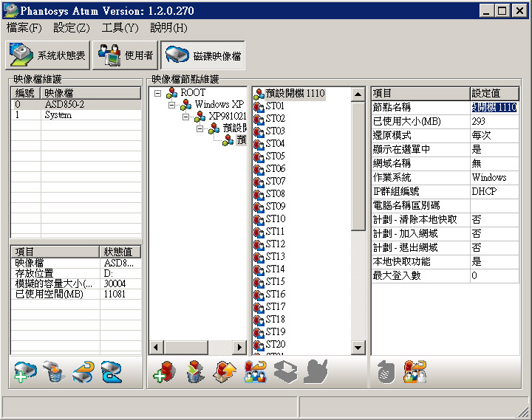Click the blue disk image convert icon
The image size is (532, 420).
click(112, 372)
